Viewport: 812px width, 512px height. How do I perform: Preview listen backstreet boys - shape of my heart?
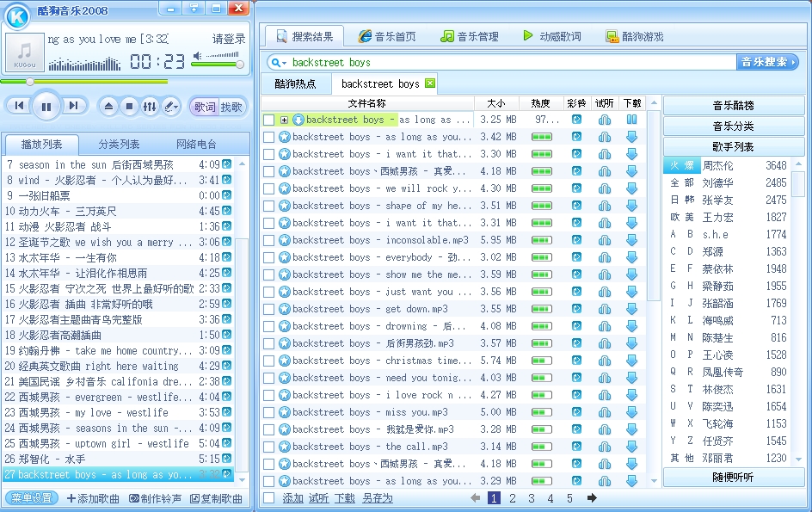pyautogui.click(x=605, y=206)
